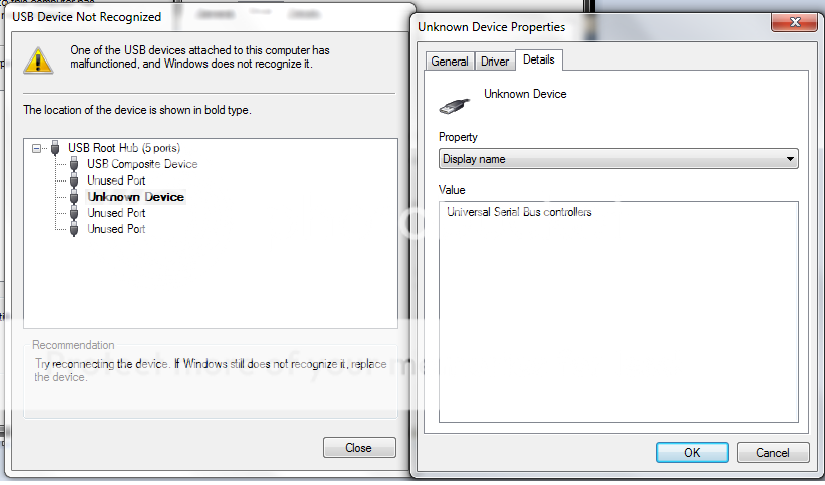Select Universal Serial Bus controllers value text
The width and height of the screenshot is (825, 485).
[x=519, y=212]
